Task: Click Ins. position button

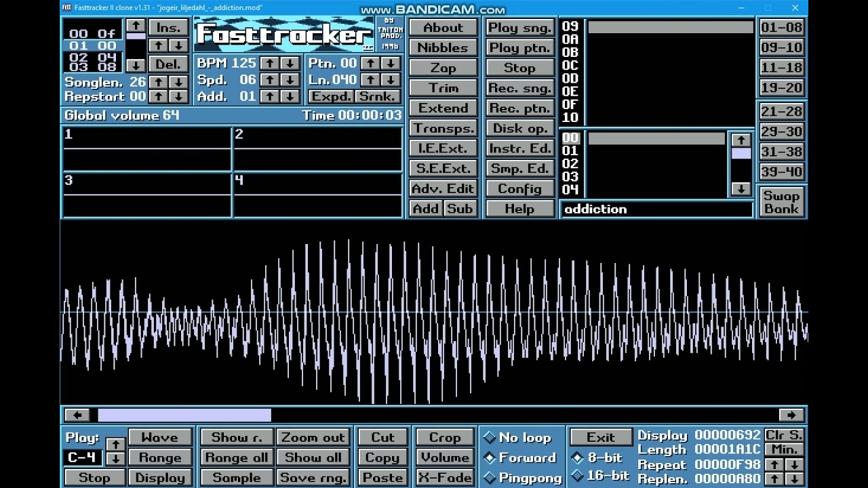Action: (168, 28)
